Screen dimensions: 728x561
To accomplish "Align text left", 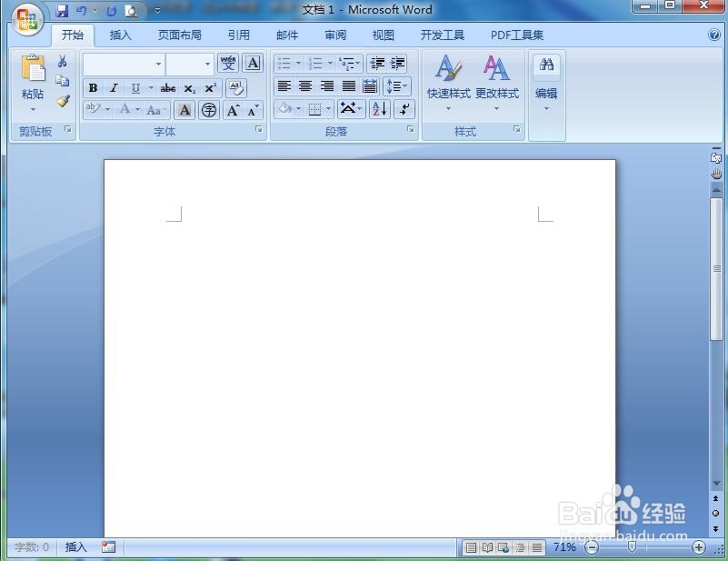I will 284,86.
